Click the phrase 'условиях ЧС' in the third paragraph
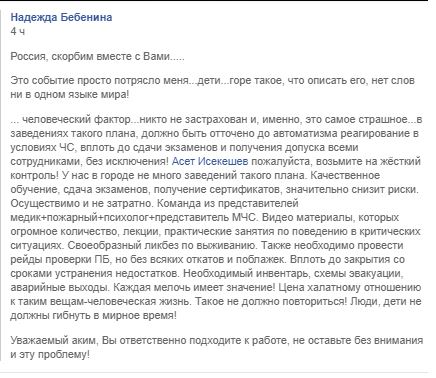436x378 pixels. click(x=38, y=147)
